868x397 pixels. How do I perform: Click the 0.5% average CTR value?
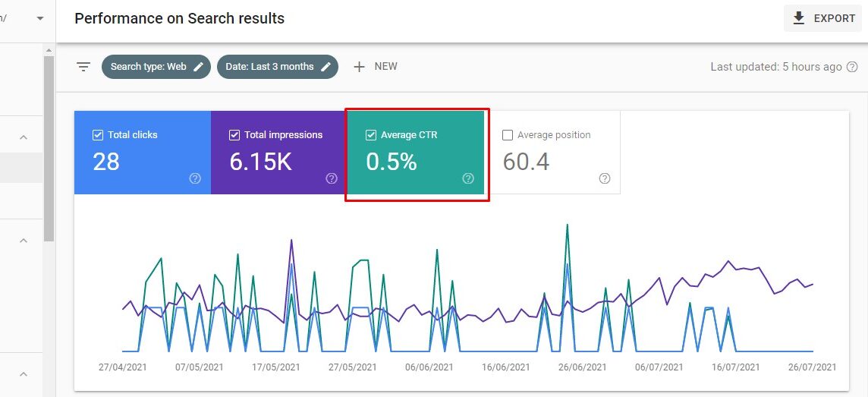[x=392, y=162]
